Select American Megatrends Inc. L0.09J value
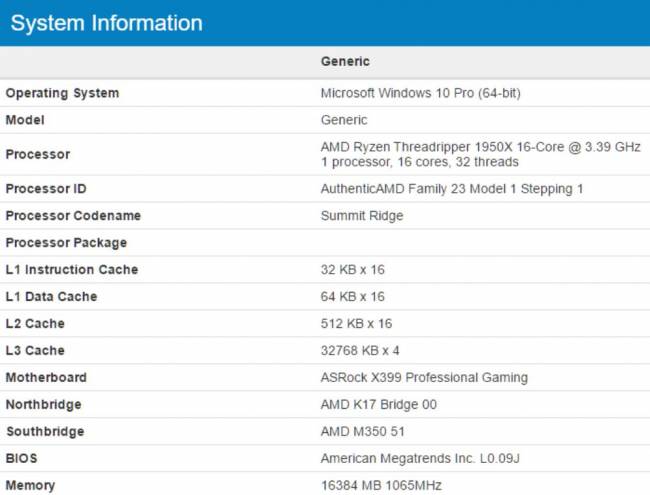Image resolution: width=650 pixels, height=495 pixels. (420, 459)
